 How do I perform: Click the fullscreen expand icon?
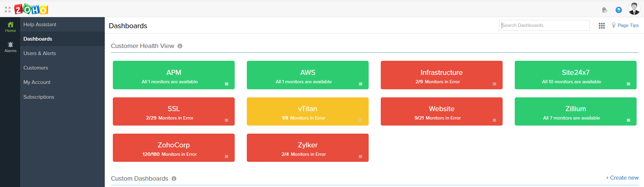click(8, 10)
